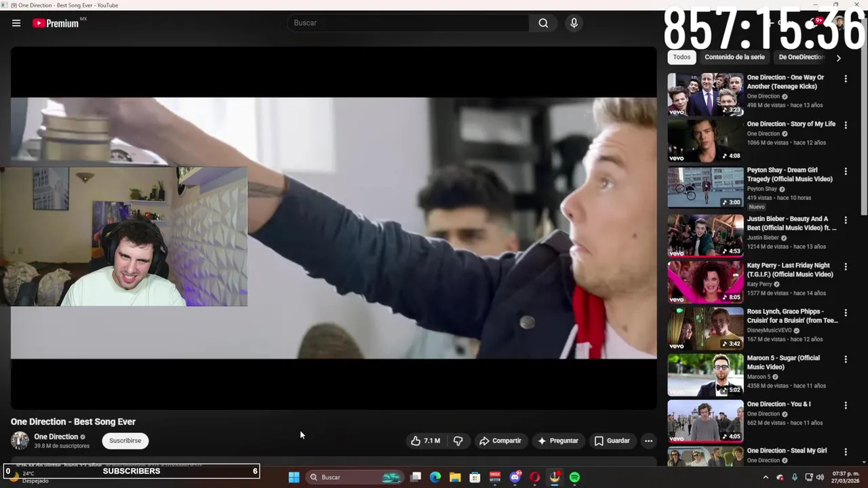Open the Katy Perry channel name
Viewport: 868px width, 488px height.
tap(759, 284)
